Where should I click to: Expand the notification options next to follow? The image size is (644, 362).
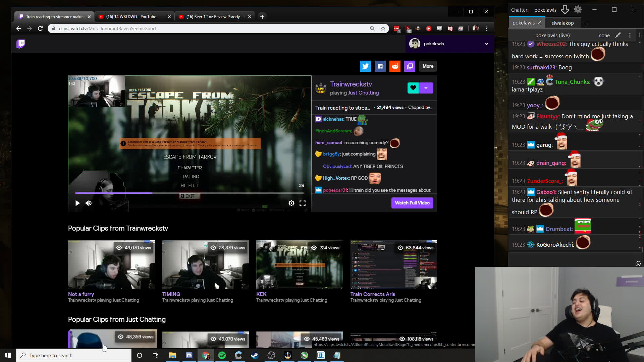coord(426,87)
